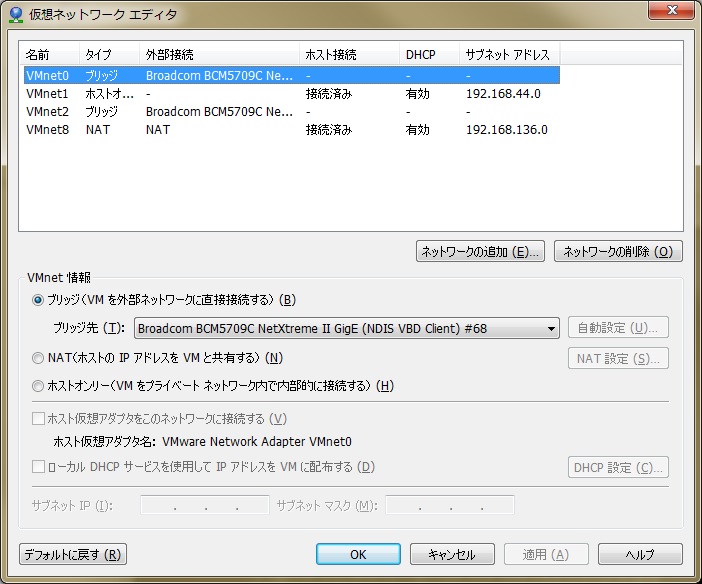Image resolution: width=702 pixels, height=584 pixels.
Task: Click the 適用 (A) button
Action: (546, 554)
